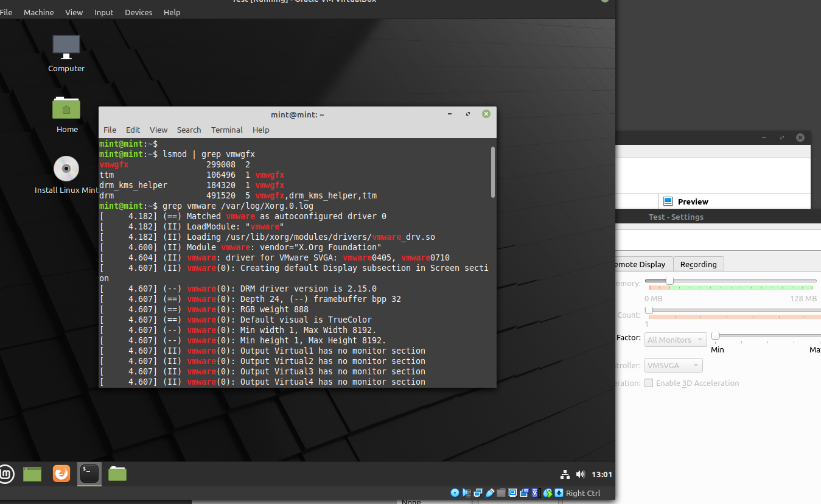Click the Right Ctrl host key label
The image size is (821, 504).
point(583,493)
